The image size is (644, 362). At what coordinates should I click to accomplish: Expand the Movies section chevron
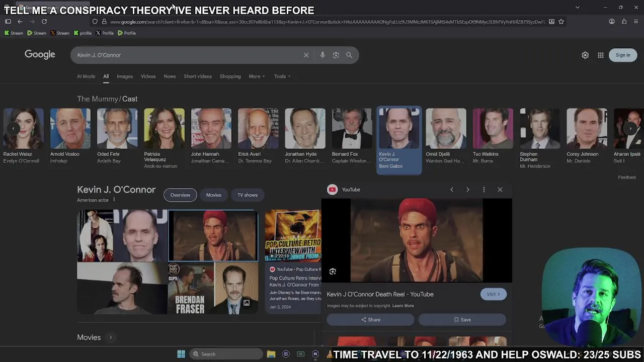tap(111, 337)
